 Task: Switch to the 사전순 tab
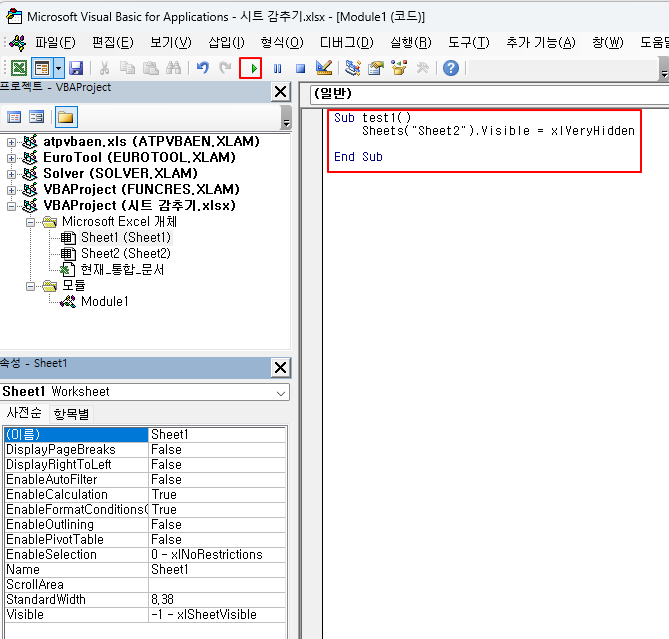click(24, 413)
